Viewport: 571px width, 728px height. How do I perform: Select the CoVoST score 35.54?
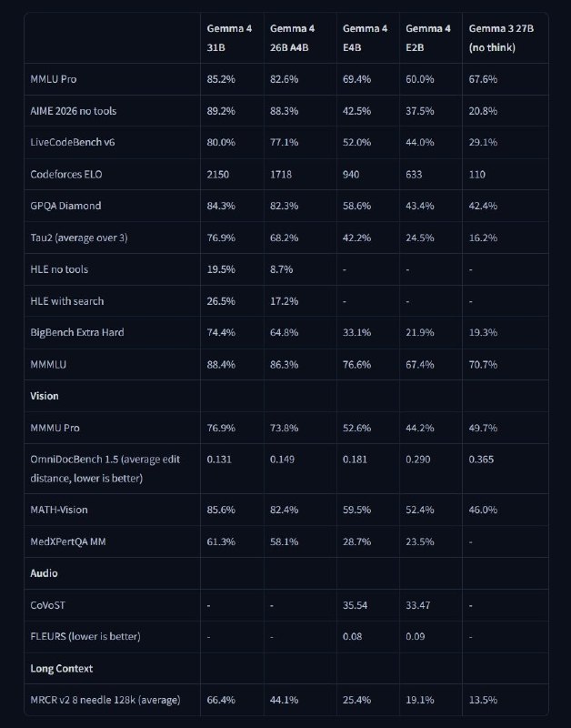click(x=356, y=605)
